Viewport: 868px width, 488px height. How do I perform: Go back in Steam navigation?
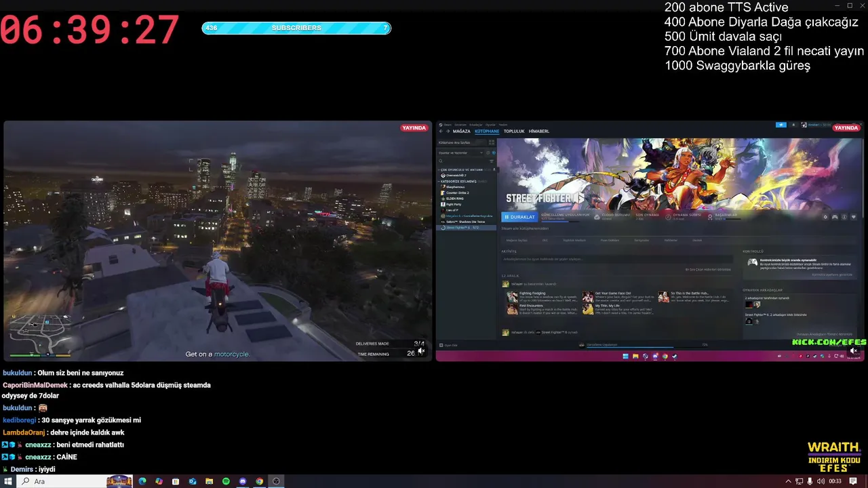[441, 131]
